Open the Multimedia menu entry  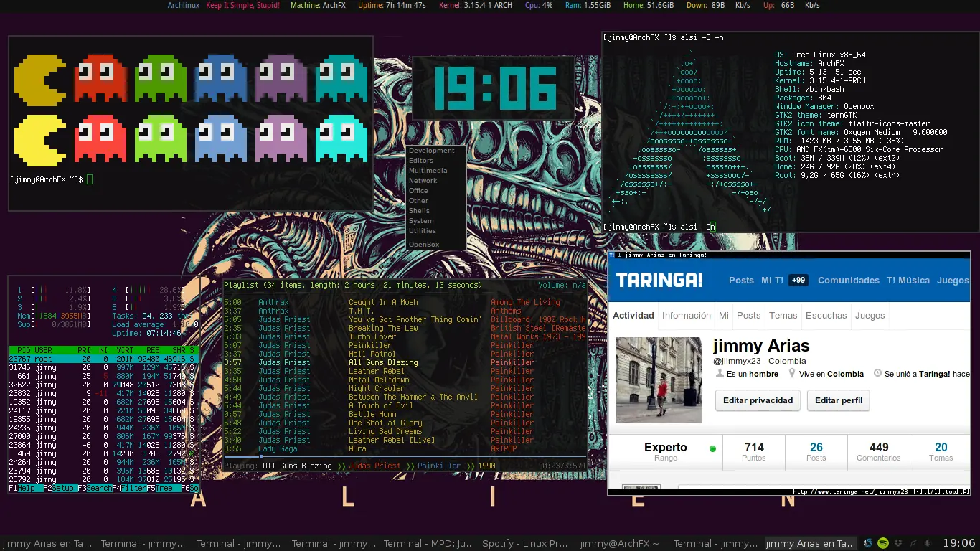437,171
